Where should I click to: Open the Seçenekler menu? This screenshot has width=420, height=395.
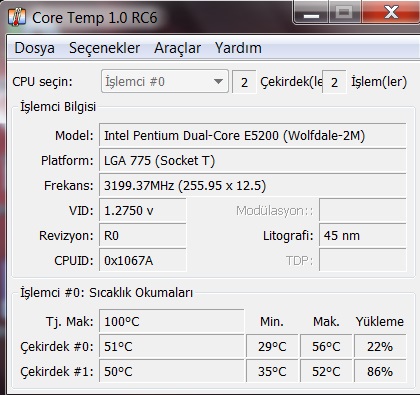(104, 48)
